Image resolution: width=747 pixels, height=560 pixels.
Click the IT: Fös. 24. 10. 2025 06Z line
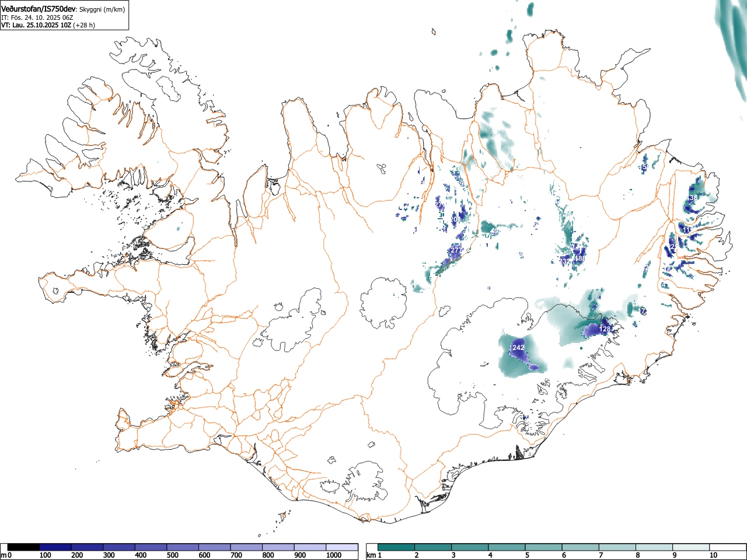(37, 17)
